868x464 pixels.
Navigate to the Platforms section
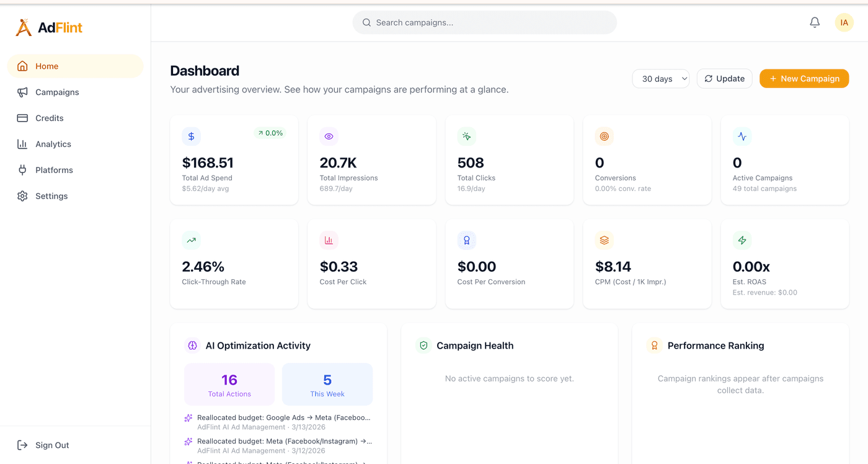click(53, 169)
